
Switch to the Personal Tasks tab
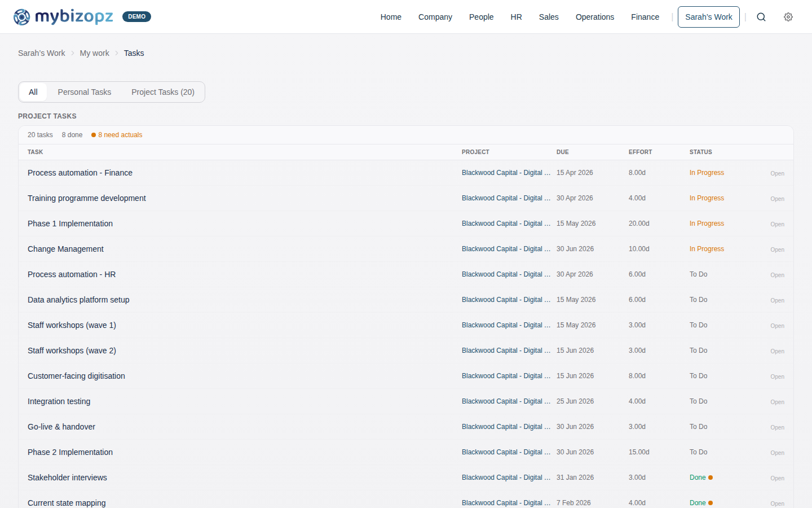click(84, 91)
